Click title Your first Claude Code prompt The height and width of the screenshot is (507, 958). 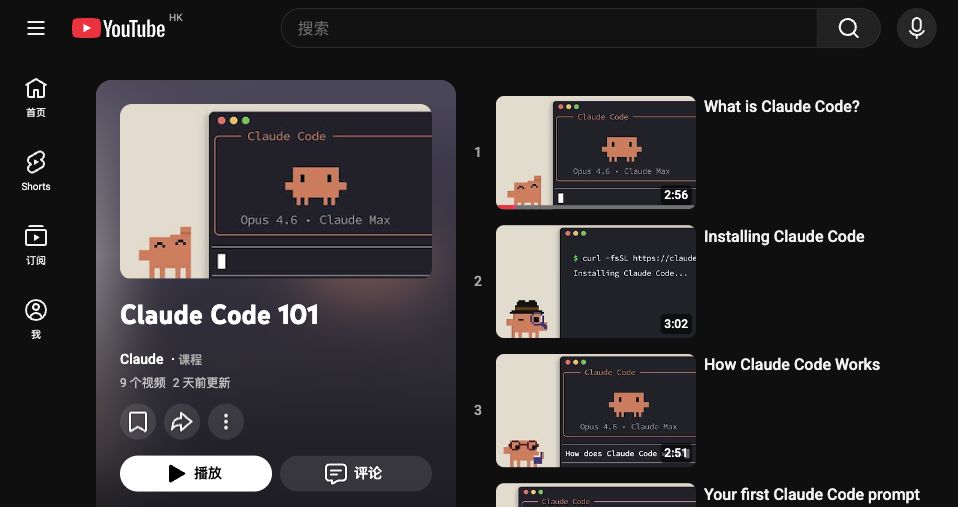pos(812,494)
